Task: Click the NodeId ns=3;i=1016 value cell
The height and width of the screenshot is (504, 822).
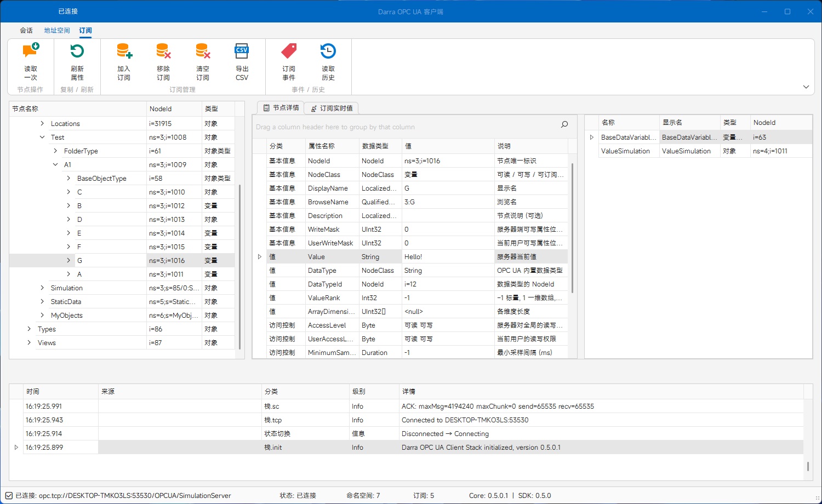Action: (448, 161)
